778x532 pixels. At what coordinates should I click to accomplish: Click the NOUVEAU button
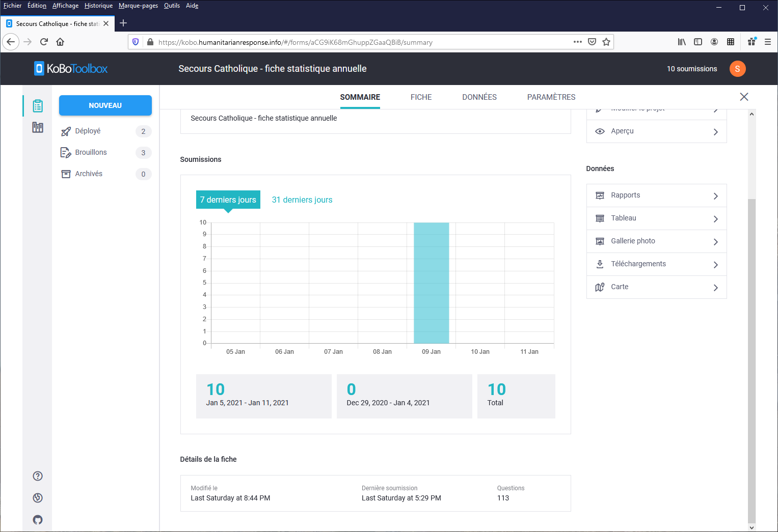pyautogui.click(x=105, y=105)
